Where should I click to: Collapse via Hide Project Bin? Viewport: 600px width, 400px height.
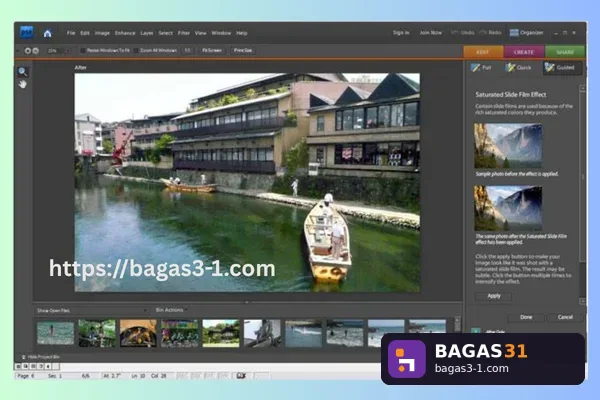point(41,357)
